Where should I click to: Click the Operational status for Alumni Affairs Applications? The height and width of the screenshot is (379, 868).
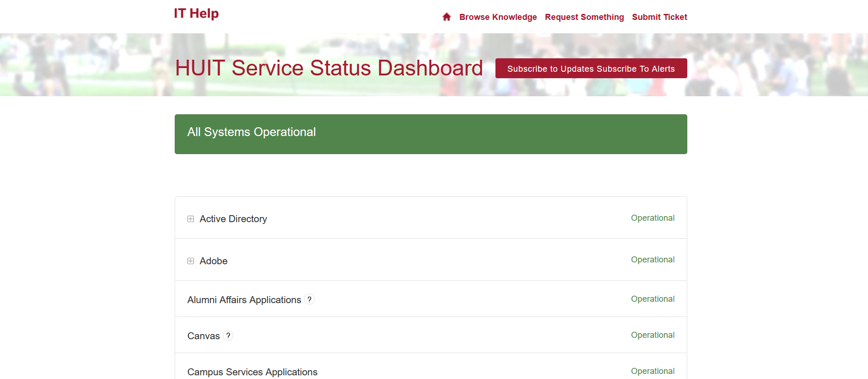coord(653,299)
